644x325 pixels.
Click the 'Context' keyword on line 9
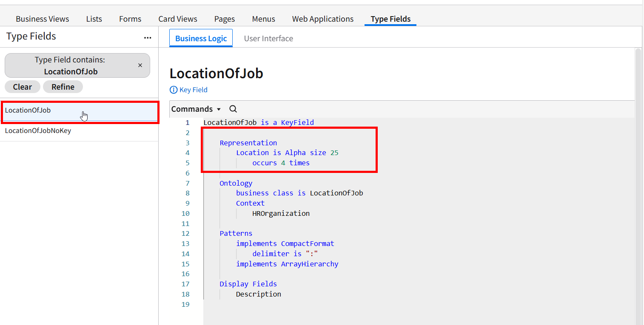251,203
